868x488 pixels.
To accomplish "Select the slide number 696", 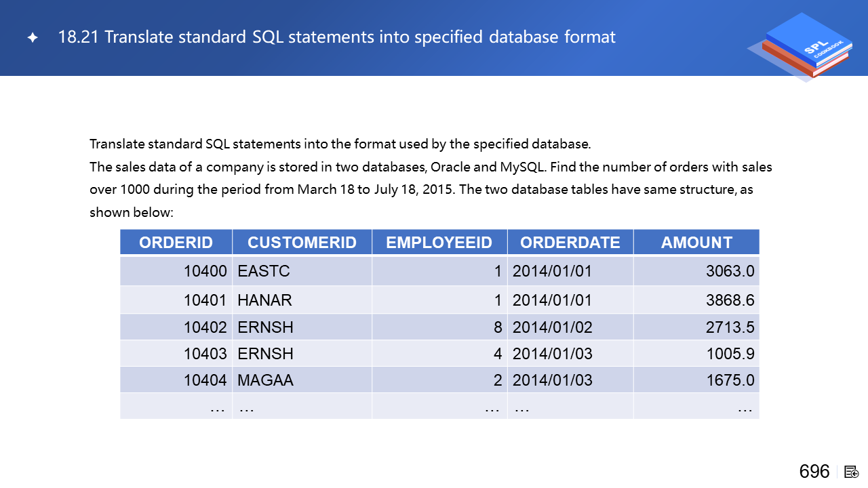I will click(x=814, y=472).
